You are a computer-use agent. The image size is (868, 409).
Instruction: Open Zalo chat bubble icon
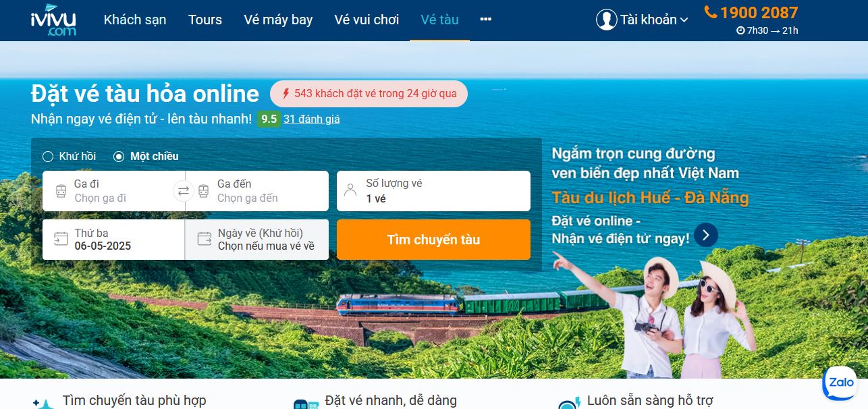pos(840,383)
